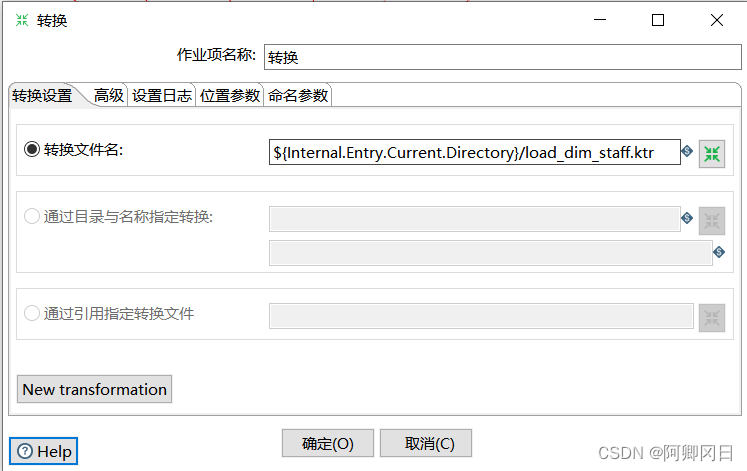Go to the 位置参数 tab
Viewport: 747px width, 471px height.
coord(229,96)
